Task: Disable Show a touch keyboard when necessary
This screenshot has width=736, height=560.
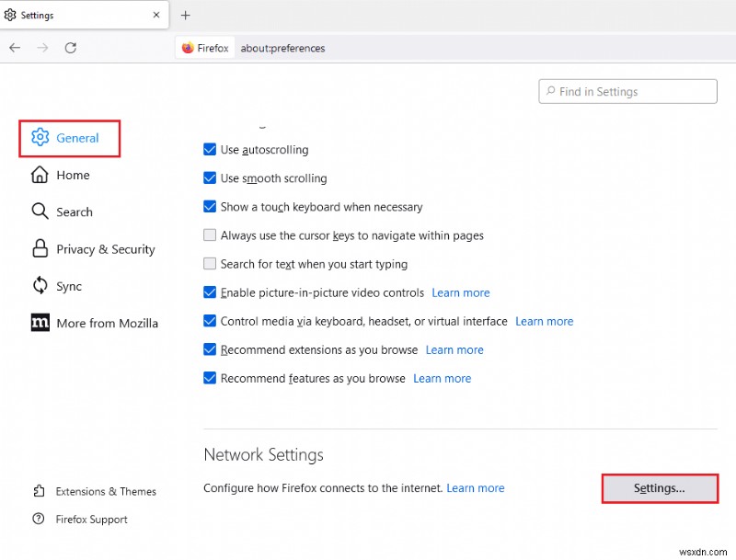Action: click(210, 207)
